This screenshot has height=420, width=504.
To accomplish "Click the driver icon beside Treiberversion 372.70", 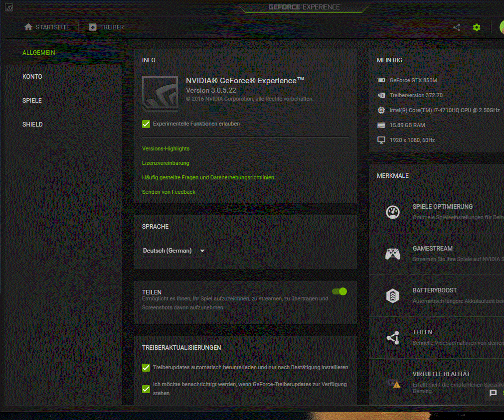I will [x=381, y=95].
